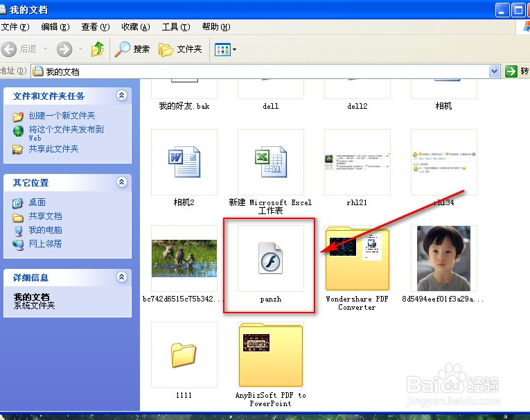The image size is (530, 420).
Task: Select the monkeys photo bc742d6515c75b342
Action: (x=184, y=259)
